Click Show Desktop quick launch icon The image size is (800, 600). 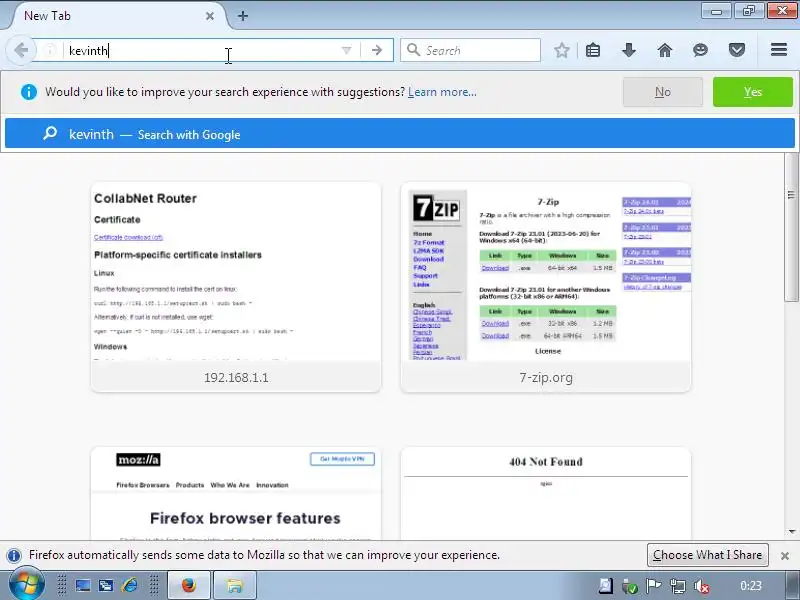pyautogui.click(x=83, y=586)
